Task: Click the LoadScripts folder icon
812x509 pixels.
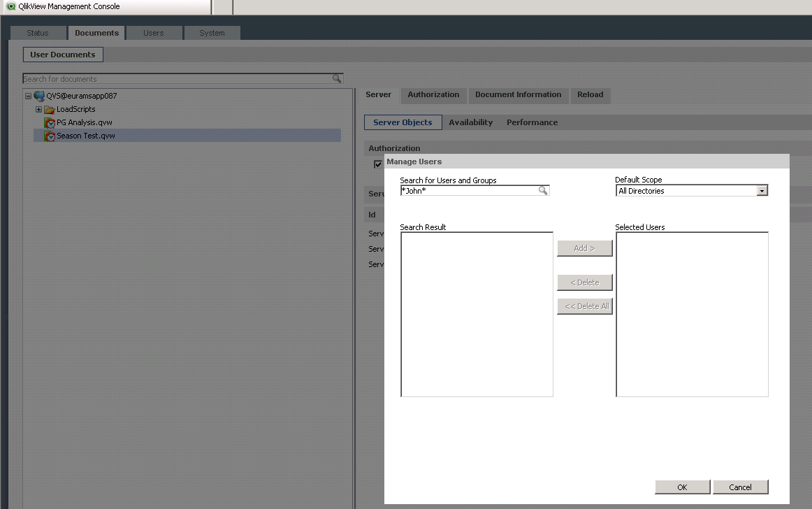Action: [x=50, y=109]
